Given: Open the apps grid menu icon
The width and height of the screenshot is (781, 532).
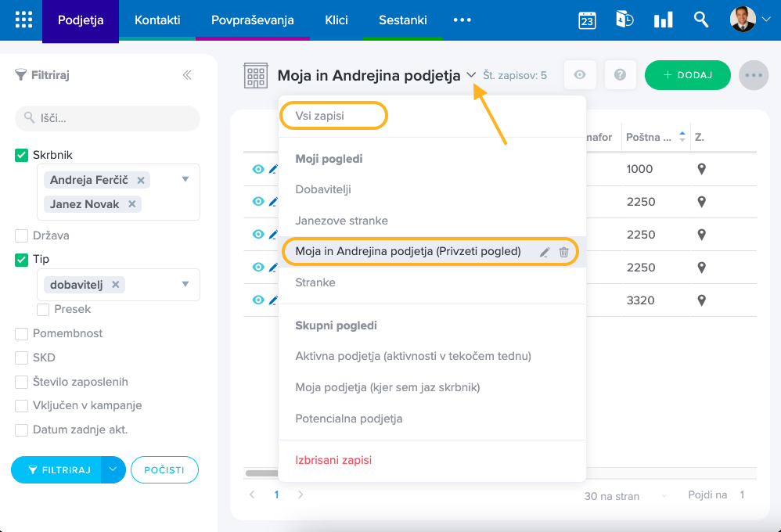Looking at the screenshot, I should point(24,20).
